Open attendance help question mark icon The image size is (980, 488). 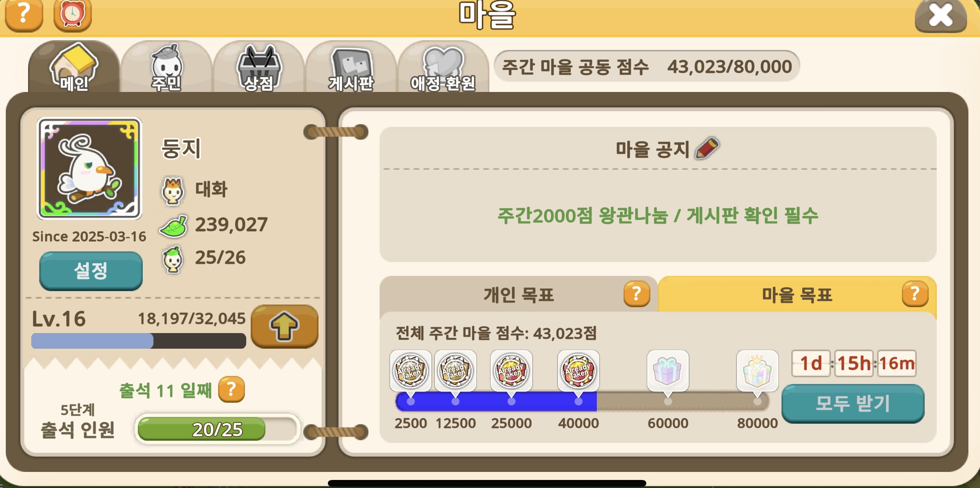click(x=232, y=389)
